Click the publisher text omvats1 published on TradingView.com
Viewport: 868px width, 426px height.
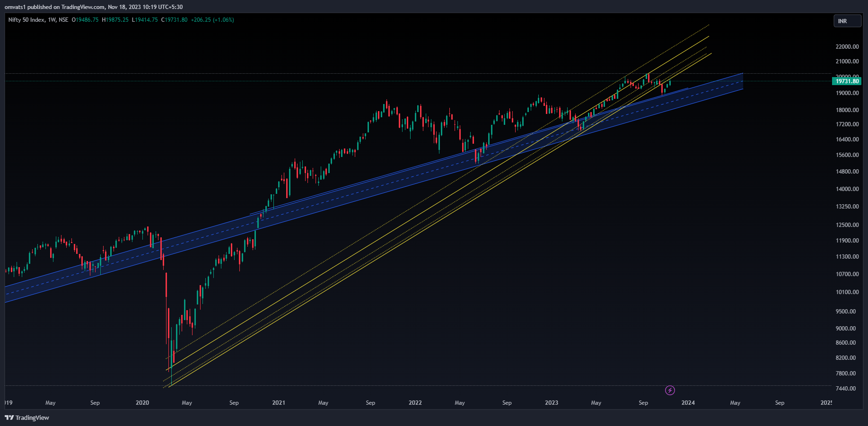(x=54, y=7)
